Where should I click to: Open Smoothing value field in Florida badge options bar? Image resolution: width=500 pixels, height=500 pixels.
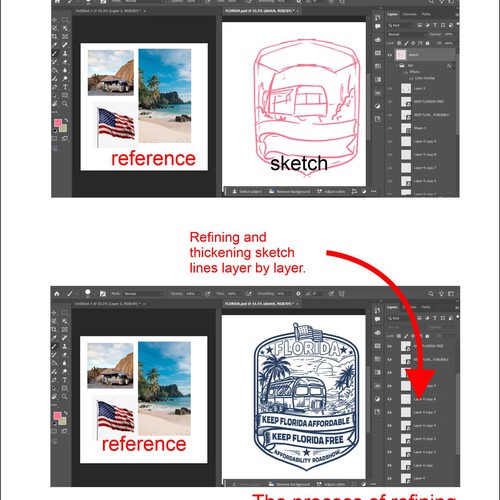[x=283, y=294]
